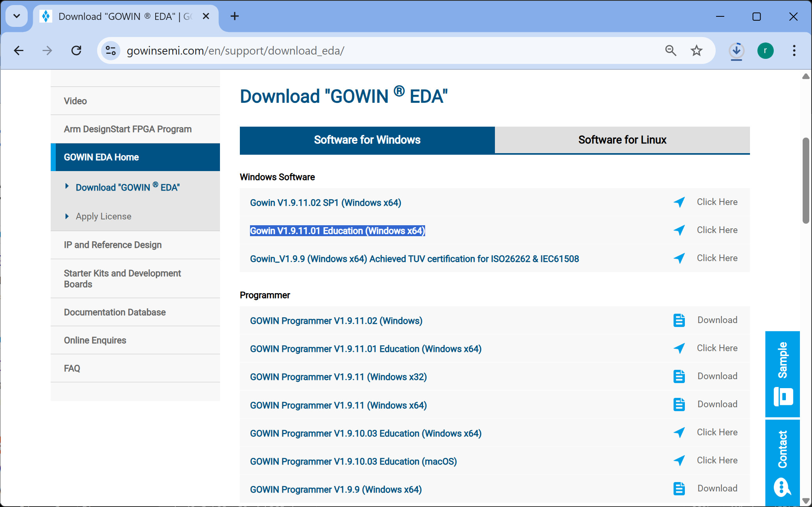Bookmark this page with the star icon

697,51
